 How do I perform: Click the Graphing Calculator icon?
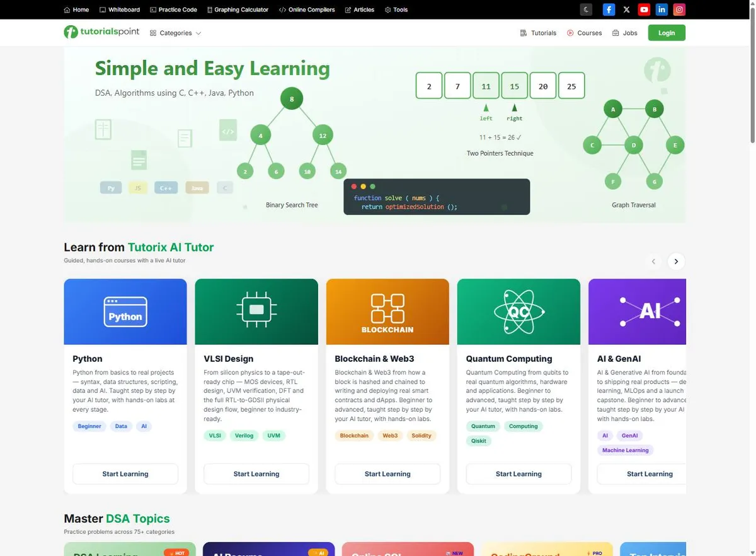pyautogui.click(x=209, y=9)
